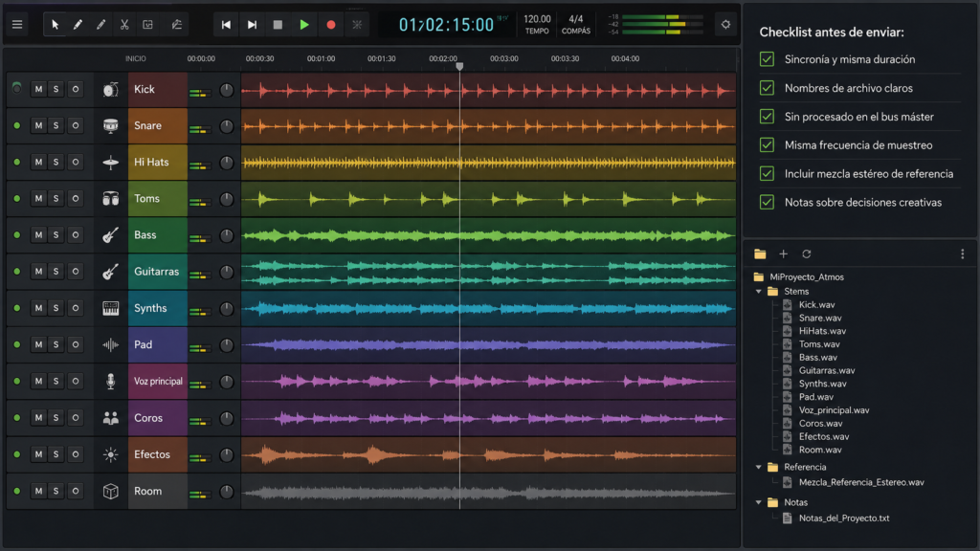This screenshot has width=980, height=551.
Task: Adjust the Pad track pan knob
Action: click(x=226, y=345)
